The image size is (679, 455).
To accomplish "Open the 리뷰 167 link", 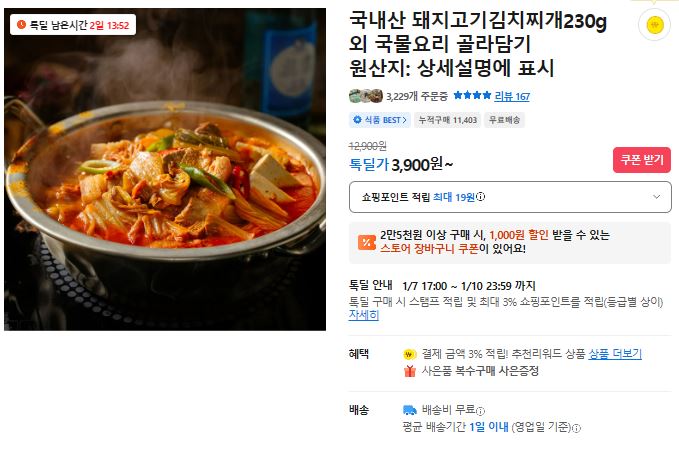I will [512, 96].
